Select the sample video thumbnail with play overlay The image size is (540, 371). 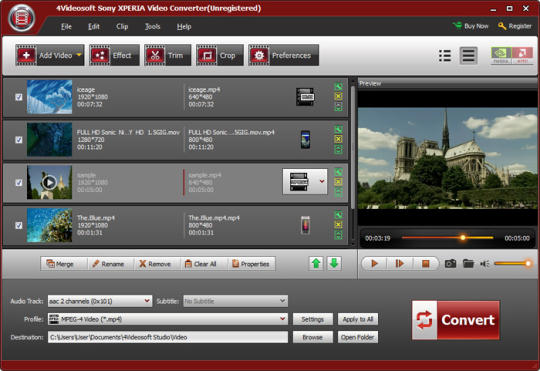50,182
